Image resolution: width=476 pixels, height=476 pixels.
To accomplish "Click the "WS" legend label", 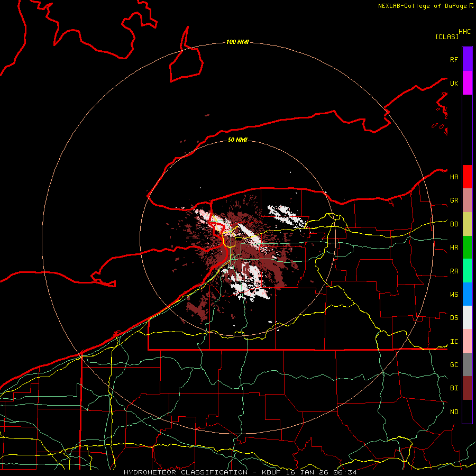I will pos(454,295).
